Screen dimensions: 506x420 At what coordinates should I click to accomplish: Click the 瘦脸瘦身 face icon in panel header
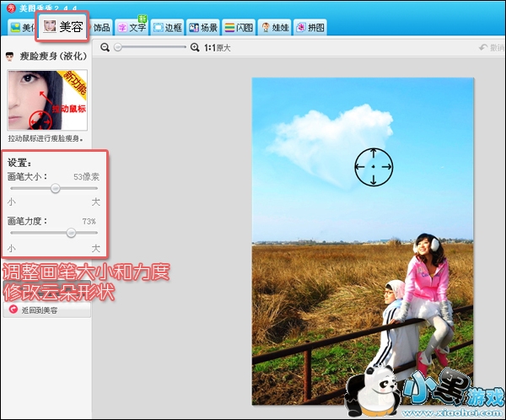(9, 57)
